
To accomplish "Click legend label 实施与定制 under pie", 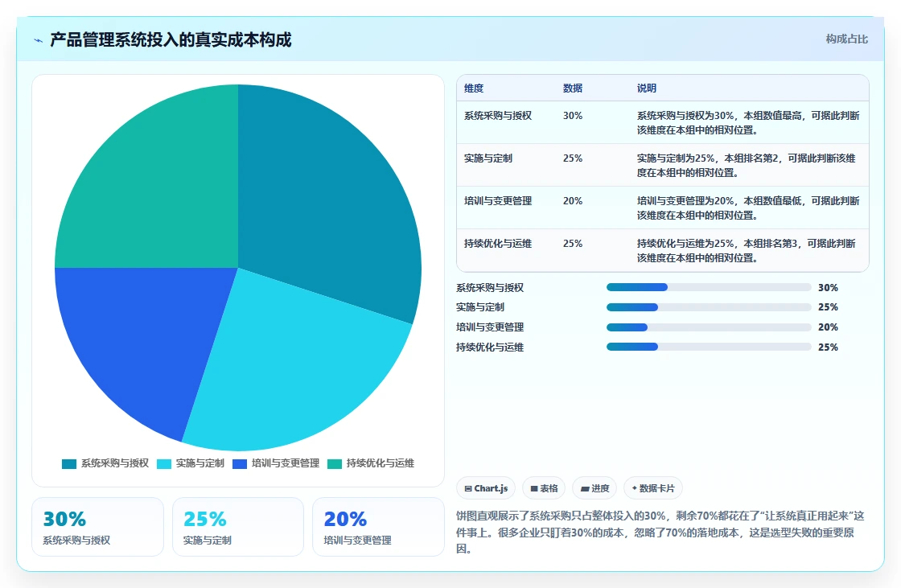I will (200, 463).
